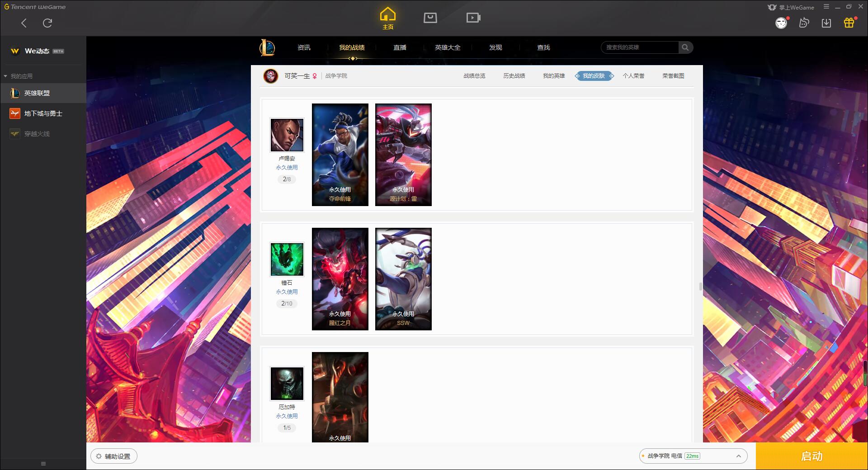The image size is (868, 470).
Task: Open the 主页 home icon
Action: tap(388, 19)
